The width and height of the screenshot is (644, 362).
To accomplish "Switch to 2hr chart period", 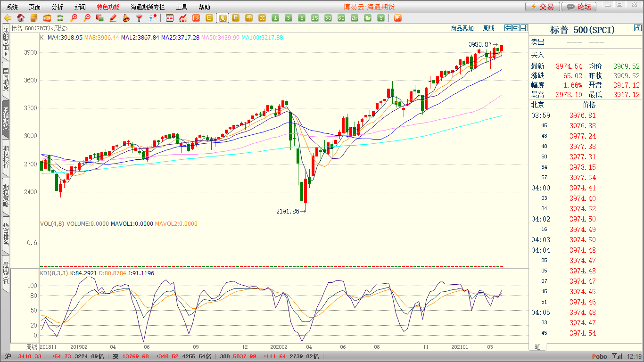I will [x=355, y=18].
